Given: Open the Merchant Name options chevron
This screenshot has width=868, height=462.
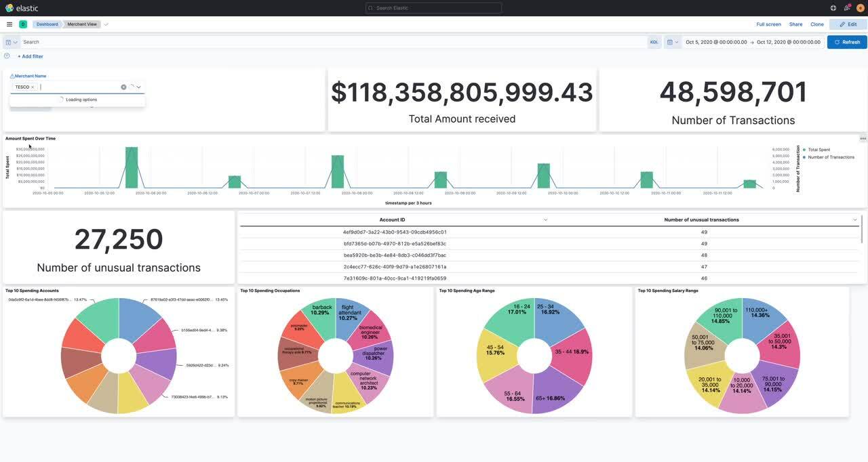Looking at the screenshot, I should coord(138,87).
